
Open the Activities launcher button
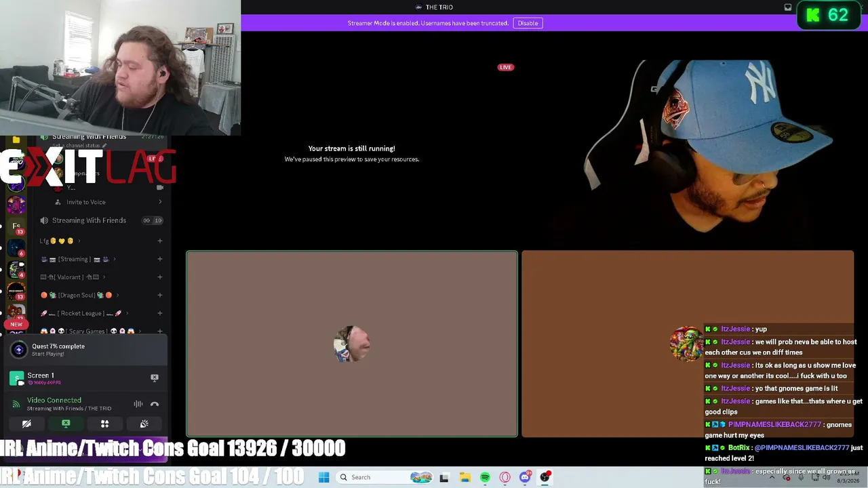[x=104, y=424]
